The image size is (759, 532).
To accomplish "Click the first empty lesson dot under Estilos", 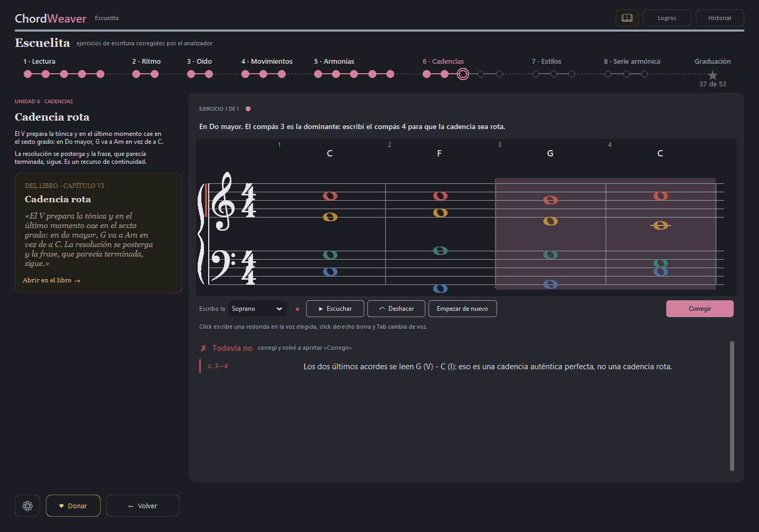I will (x=536, y=74).
